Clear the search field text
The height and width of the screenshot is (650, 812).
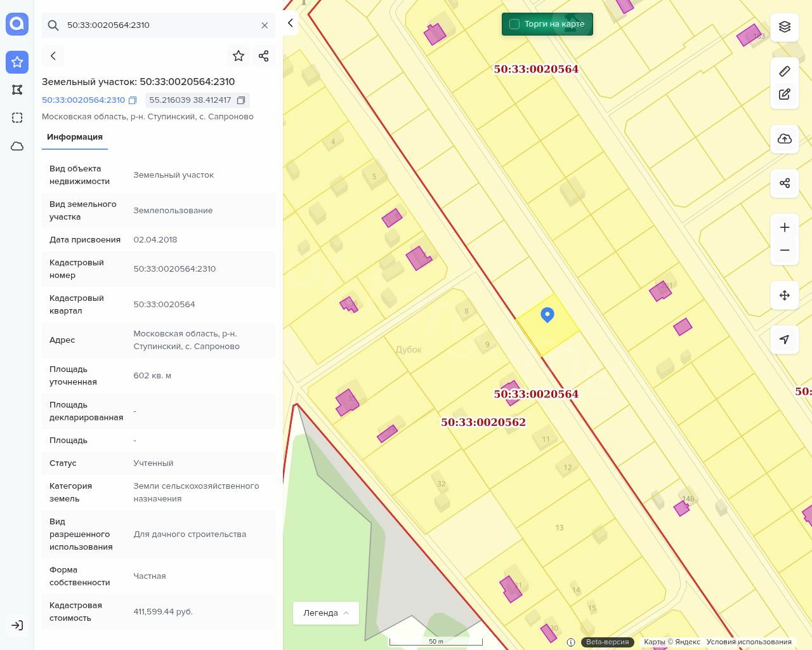click(265, 25)
